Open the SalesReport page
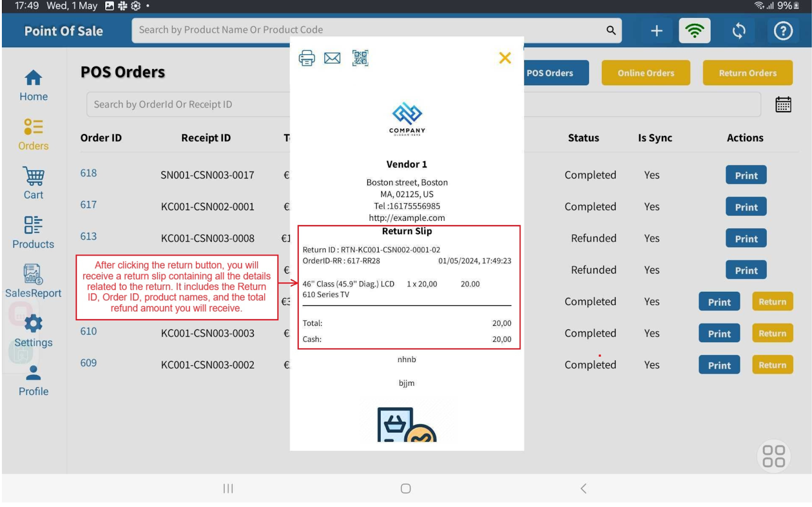Screen dimensions: 812x507 (33, 281)
